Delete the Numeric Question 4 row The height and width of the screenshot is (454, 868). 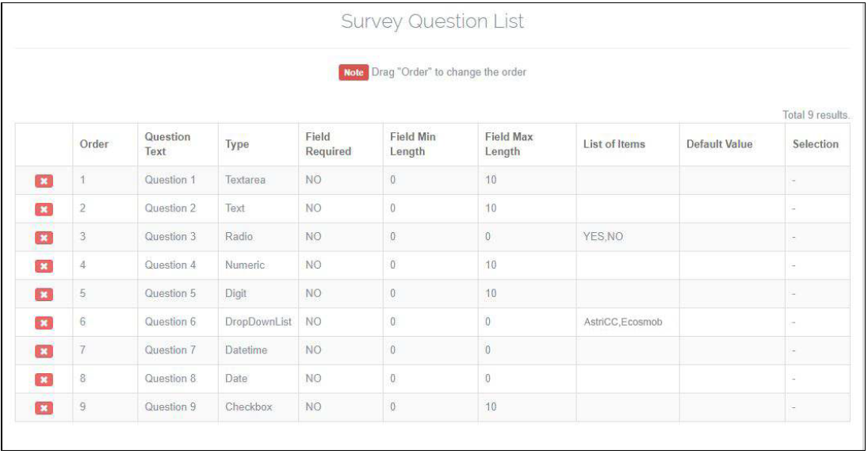44,266
